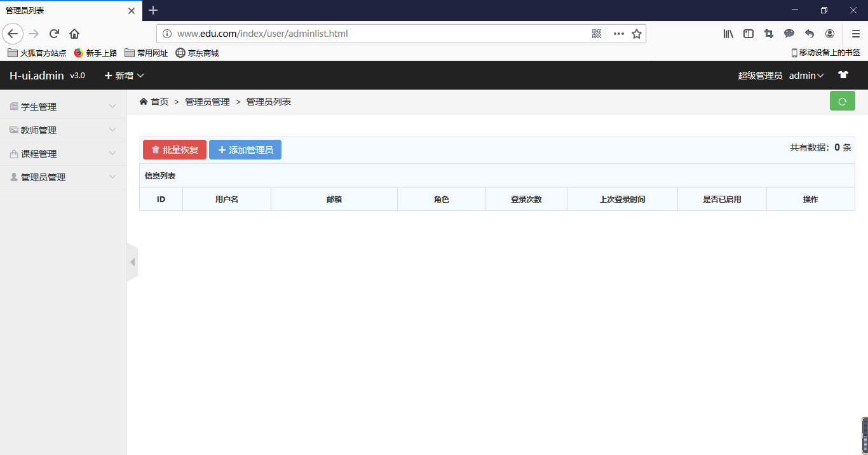Click the undo arrow icon in toolbar

[809, 34]
